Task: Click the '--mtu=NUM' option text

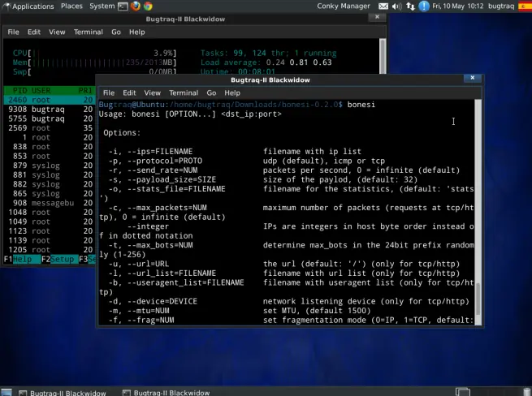Action: coord(149,311)
